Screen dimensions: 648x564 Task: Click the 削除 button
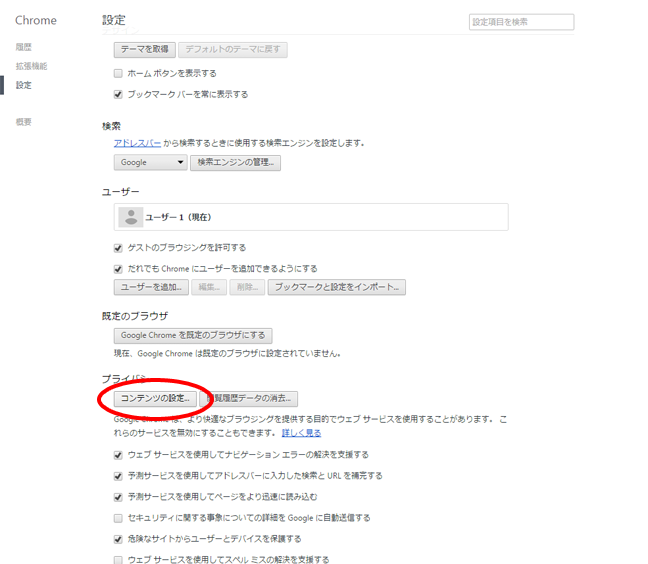(x=247, y=287)
